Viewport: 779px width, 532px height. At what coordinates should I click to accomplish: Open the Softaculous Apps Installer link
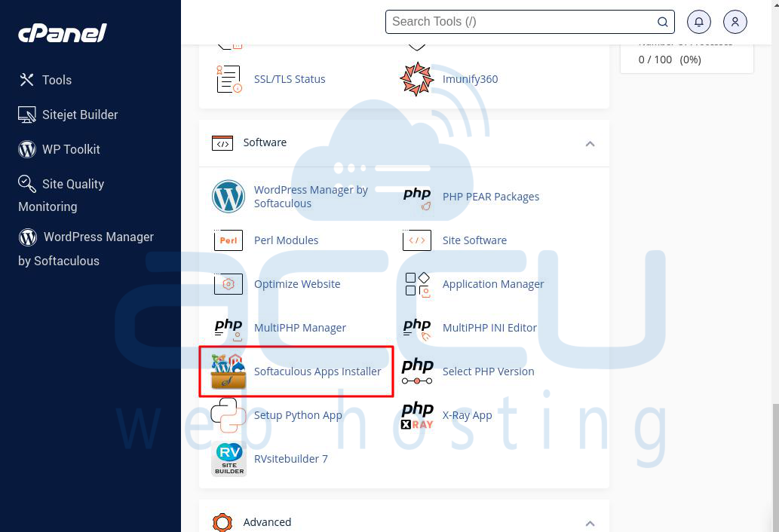[317, 371]
